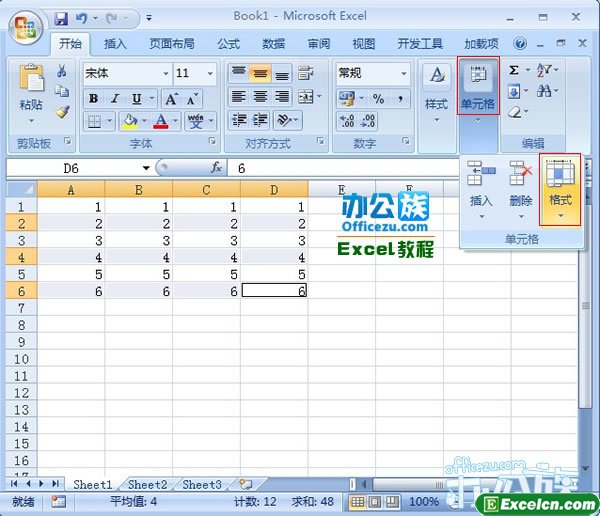Image resolution: width=600 pixels, height=516 pixels.
Task: Open the phonetic guide (wén) tool
Action: 196,122
